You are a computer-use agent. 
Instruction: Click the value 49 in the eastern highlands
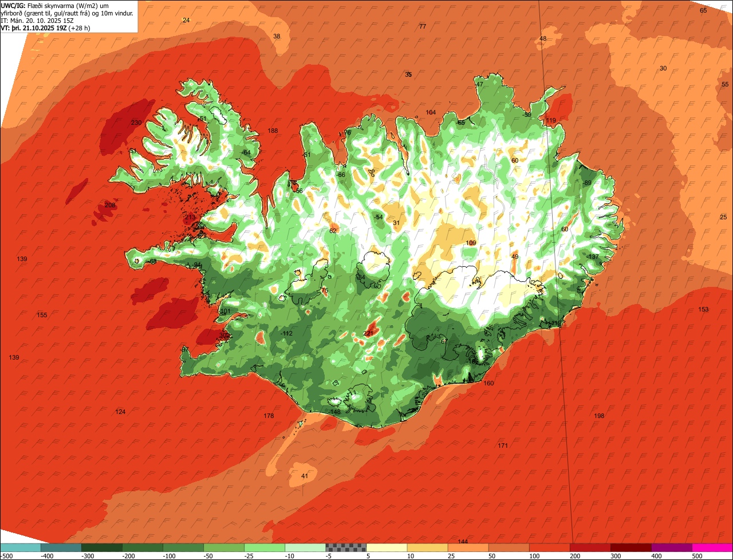515,257
